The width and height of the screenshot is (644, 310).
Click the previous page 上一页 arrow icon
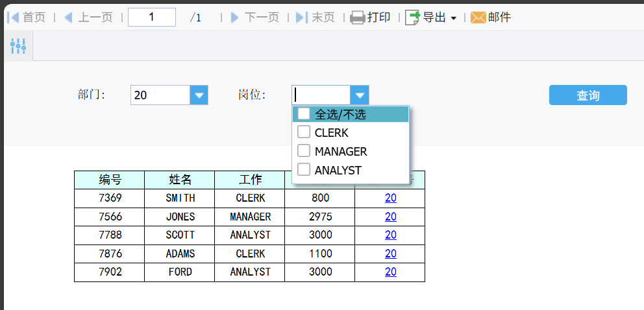[69, 18]
